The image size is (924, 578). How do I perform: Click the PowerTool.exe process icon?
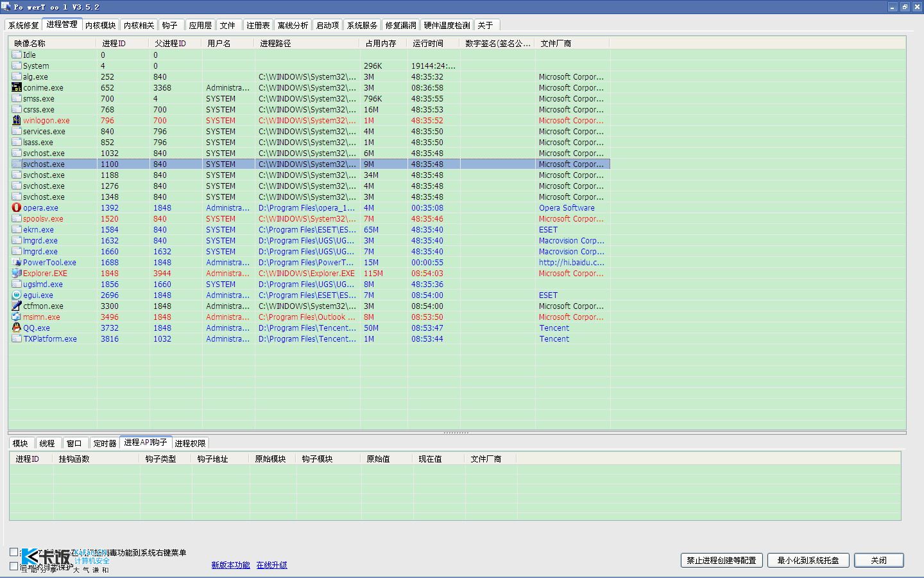coord(17,262)
